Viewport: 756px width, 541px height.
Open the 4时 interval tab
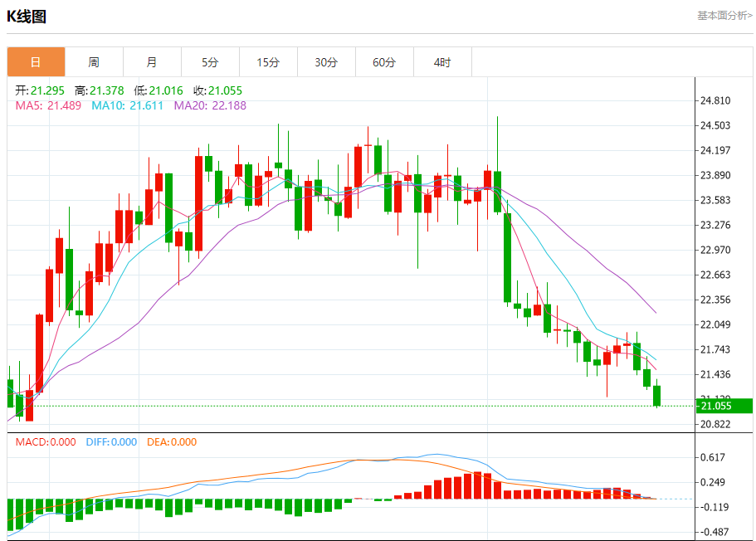[442, 61]
